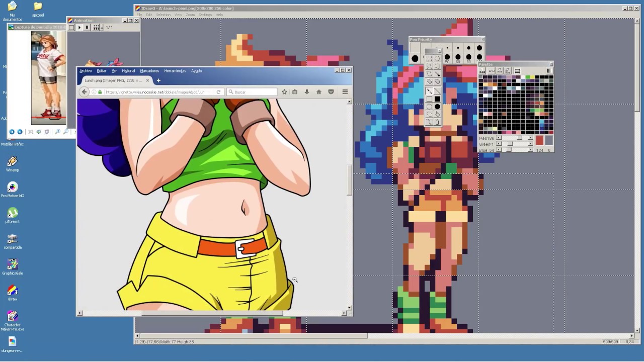Image resolution: width=644 pixels, height=362 pixels.
Task: Open Archivo menu in Firefox
Action: (x=86, y=71)
